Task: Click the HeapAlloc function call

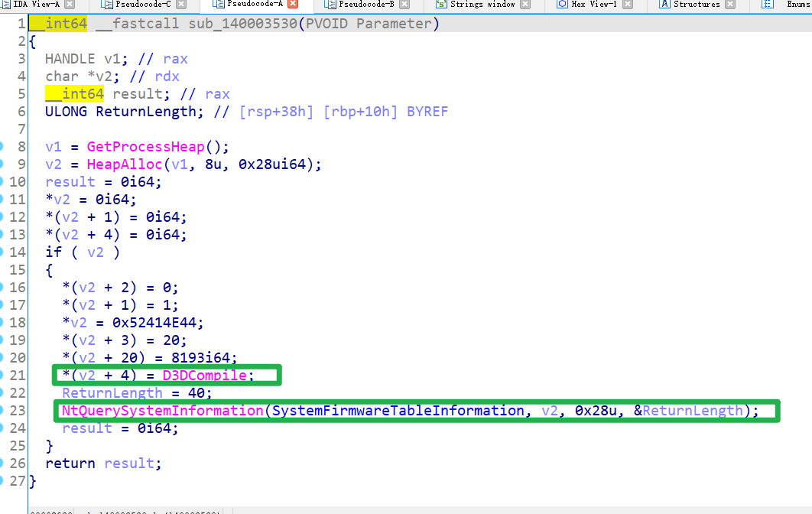Action: point(125,164)
